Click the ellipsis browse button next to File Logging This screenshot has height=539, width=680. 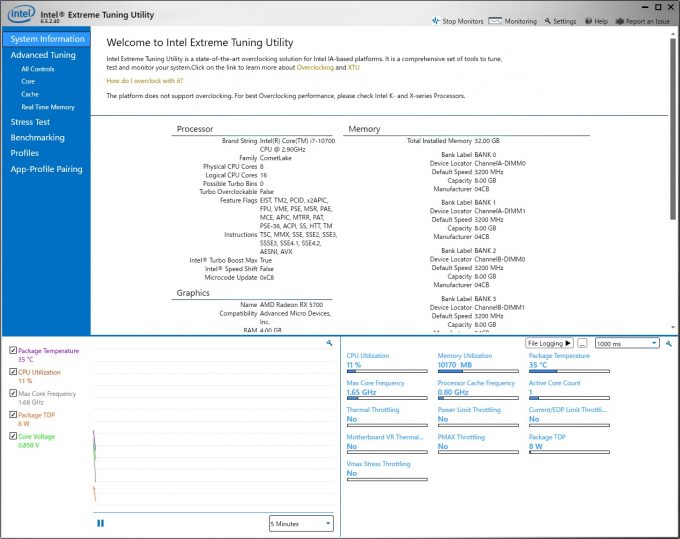pyautogui.click(x=582, y=343)
